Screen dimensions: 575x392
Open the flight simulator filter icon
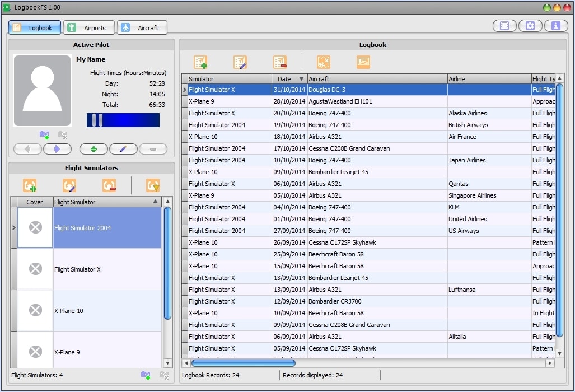coord(152,185)
